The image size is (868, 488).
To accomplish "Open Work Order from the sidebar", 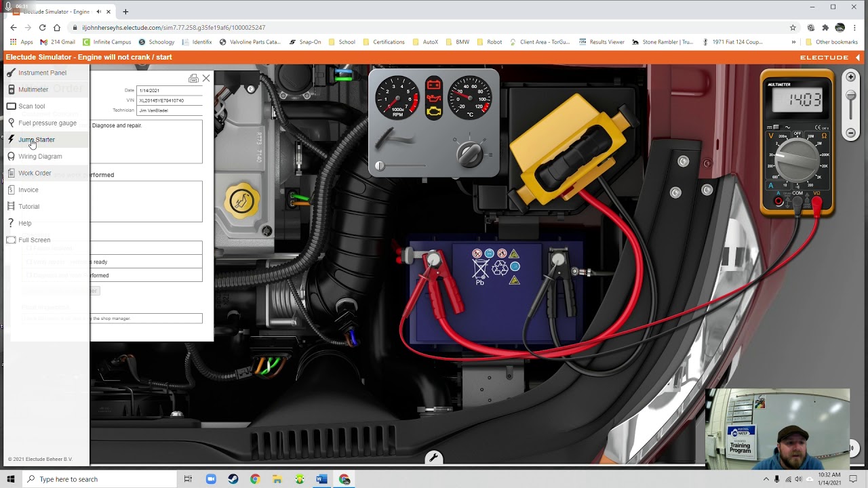I will [29, 173].
